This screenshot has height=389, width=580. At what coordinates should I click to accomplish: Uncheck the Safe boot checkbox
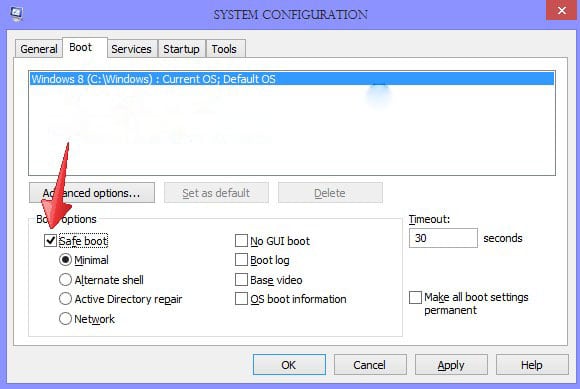[x=50, y=240]
